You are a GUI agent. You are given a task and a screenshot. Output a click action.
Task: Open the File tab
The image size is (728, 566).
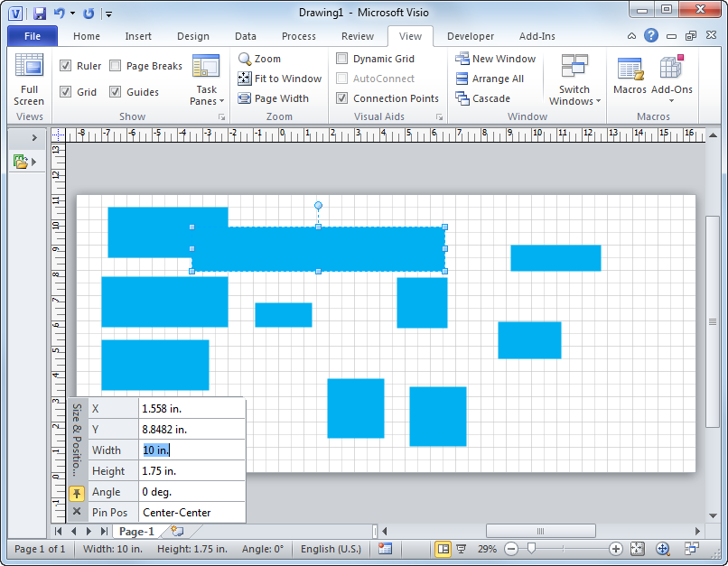pyautogui.click(x=33, y=36)
